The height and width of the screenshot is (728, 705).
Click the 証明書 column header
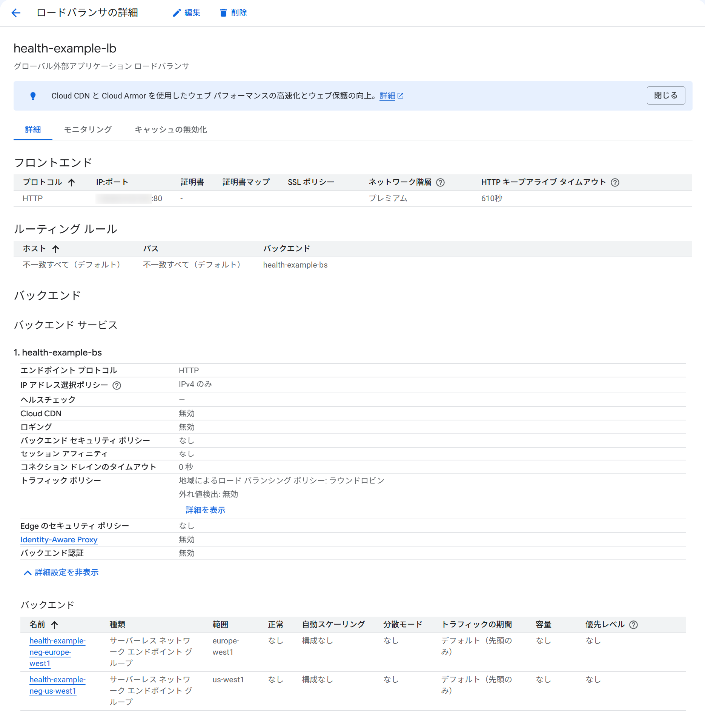tap(192, 182)
